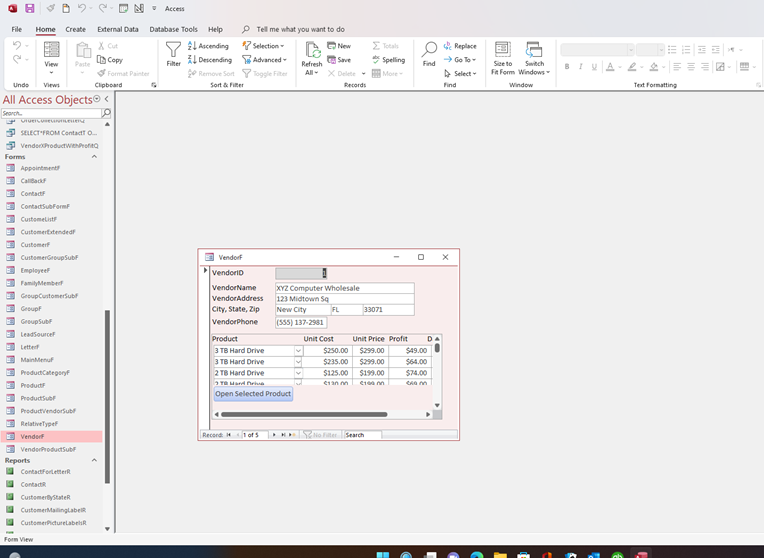Viewport: 764px width, 558px height.
Task: Collapse the Forms group in navigation pane
Action: 95,157
